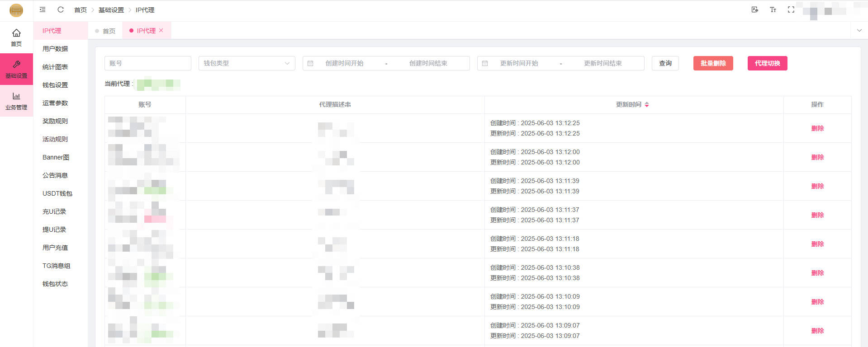
Task: Click the 查询 search button
Action: [665, 63]
